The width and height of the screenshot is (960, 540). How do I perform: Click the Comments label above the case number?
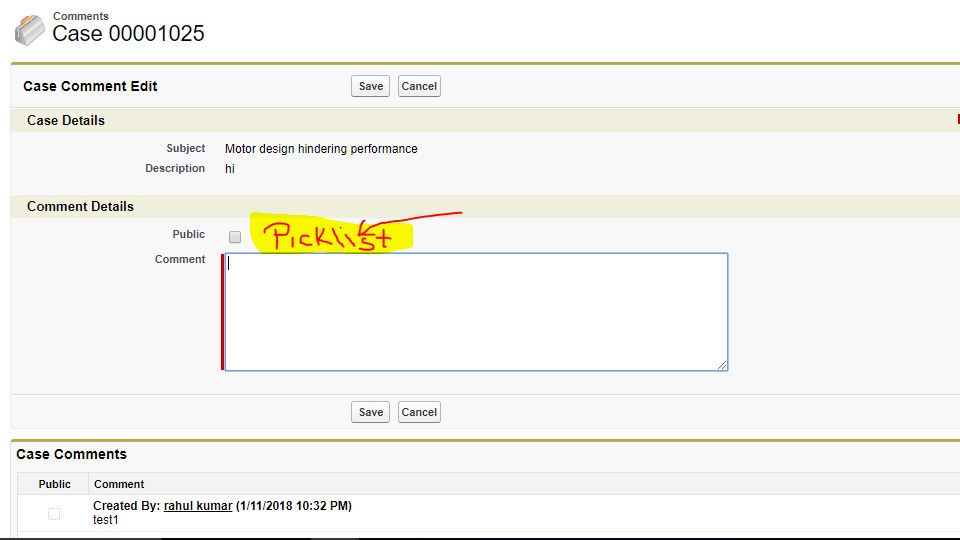coord(80,16)
